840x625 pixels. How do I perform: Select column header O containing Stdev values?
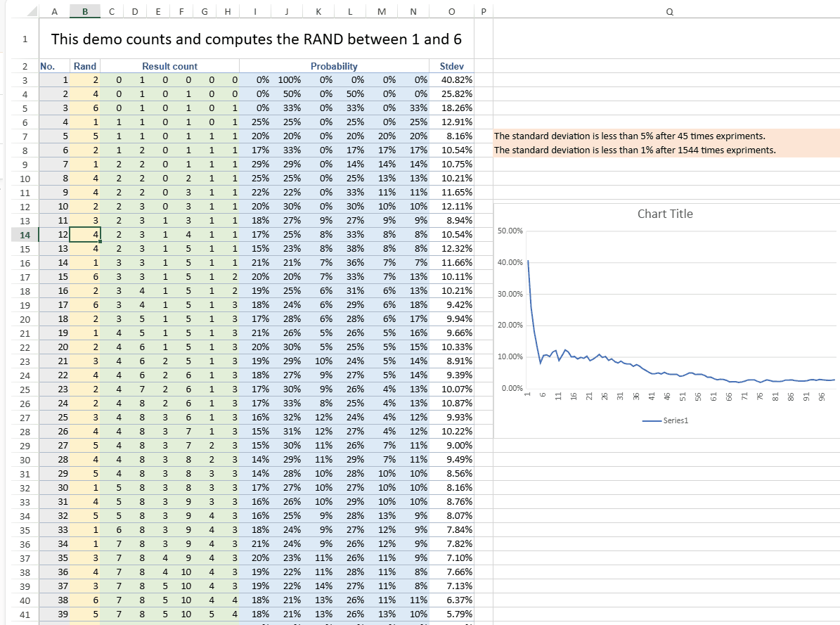(x=451, y=11)
